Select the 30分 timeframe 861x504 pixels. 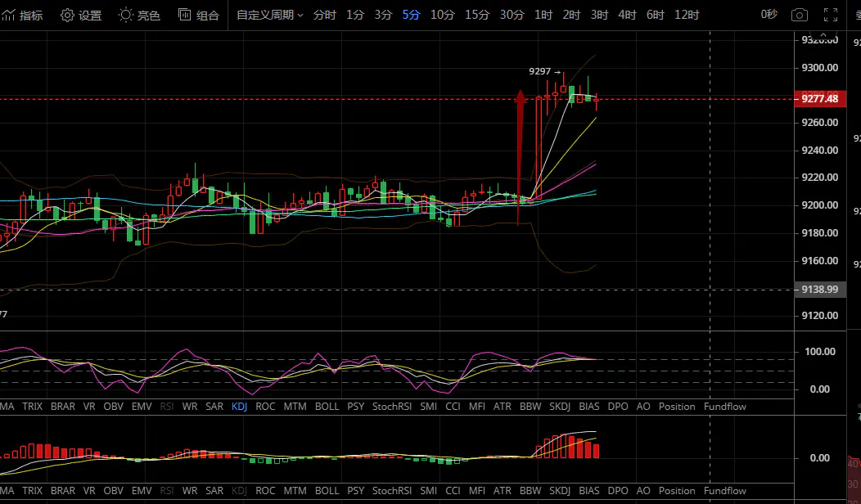coord(512,16)
